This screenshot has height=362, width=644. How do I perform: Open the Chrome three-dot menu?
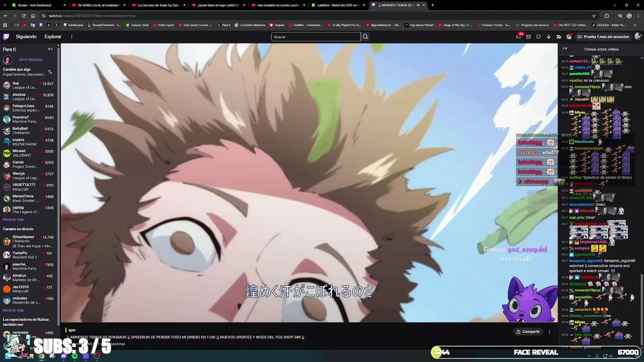click(638, 16)
